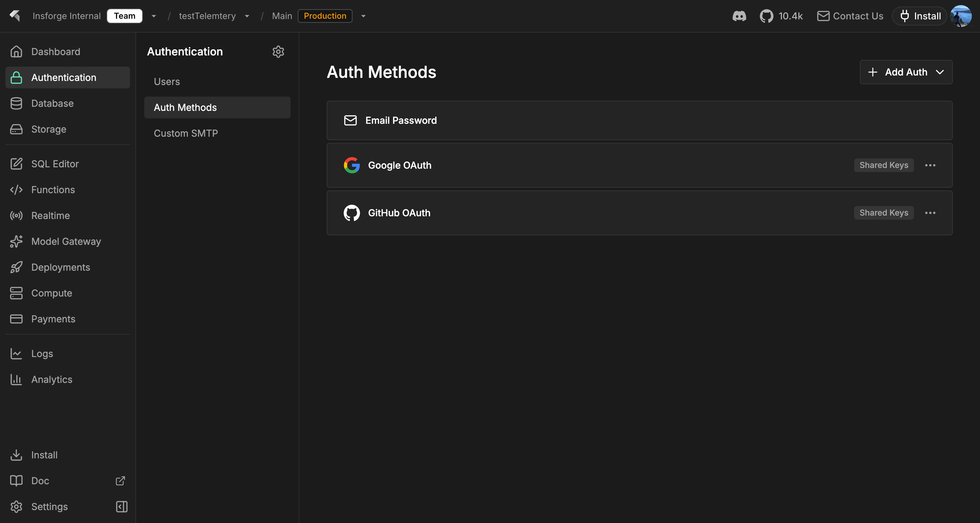Click the Email Password envelope icon

(x=350, y=120)
